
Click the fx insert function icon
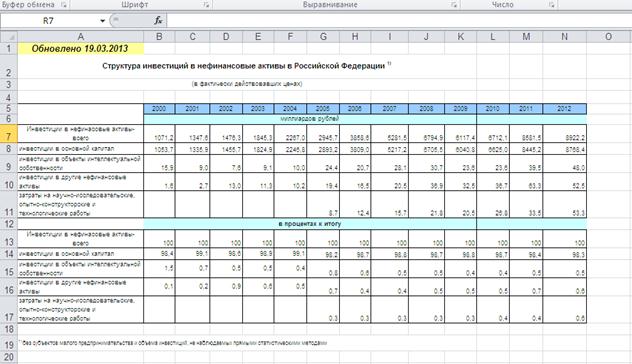(x=158, y=21)
